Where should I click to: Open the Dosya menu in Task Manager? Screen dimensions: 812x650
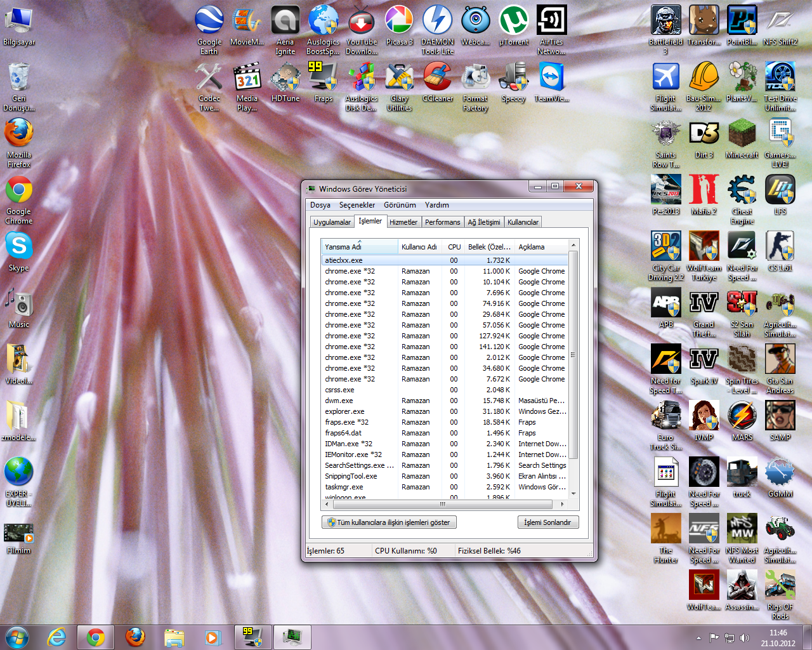coord(320,205)
